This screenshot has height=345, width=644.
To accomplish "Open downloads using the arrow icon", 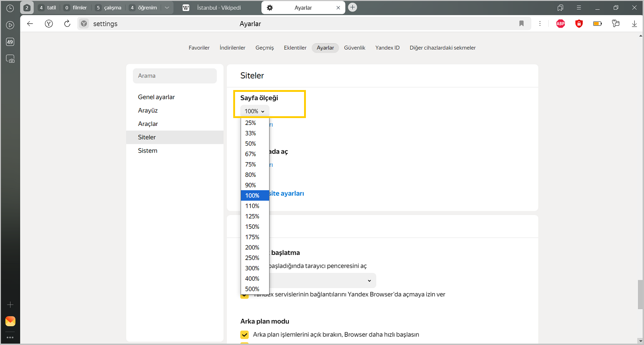I will tap(635, 24).
